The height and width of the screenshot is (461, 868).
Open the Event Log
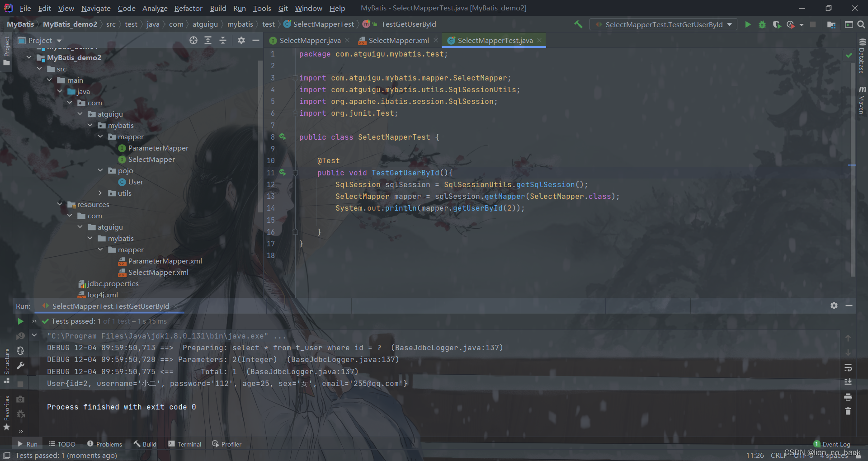pyautogui.click(x=832, y=444)
